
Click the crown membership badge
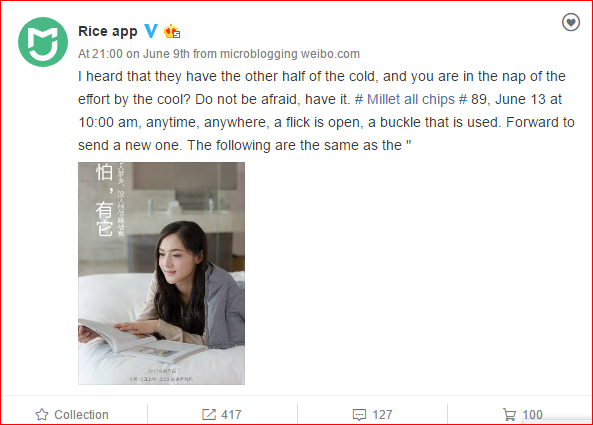(172, 32)
